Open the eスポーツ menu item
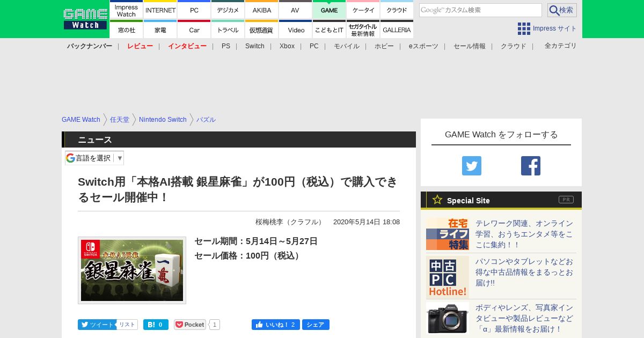The image size is (644, 338). (x=423, y=46)
